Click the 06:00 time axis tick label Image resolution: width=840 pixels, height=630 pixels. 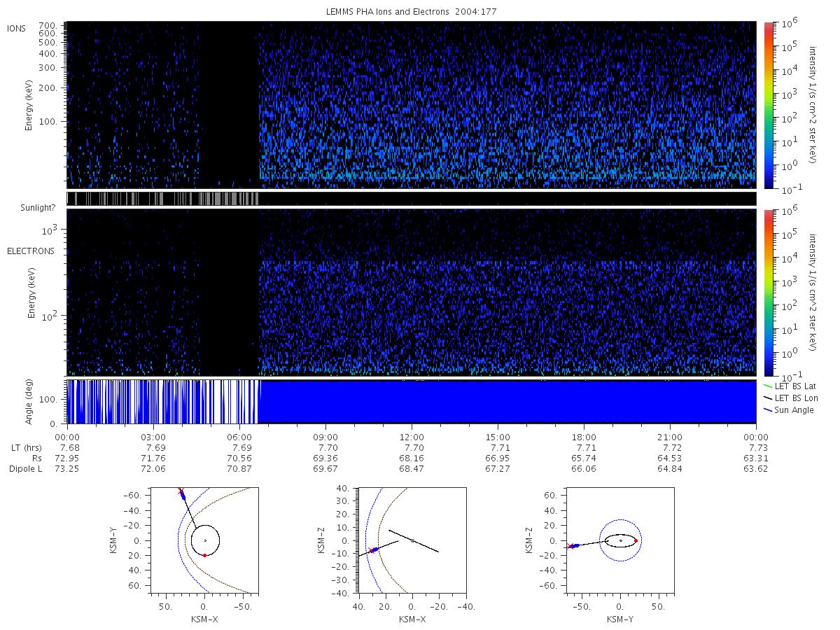point(239,436)
